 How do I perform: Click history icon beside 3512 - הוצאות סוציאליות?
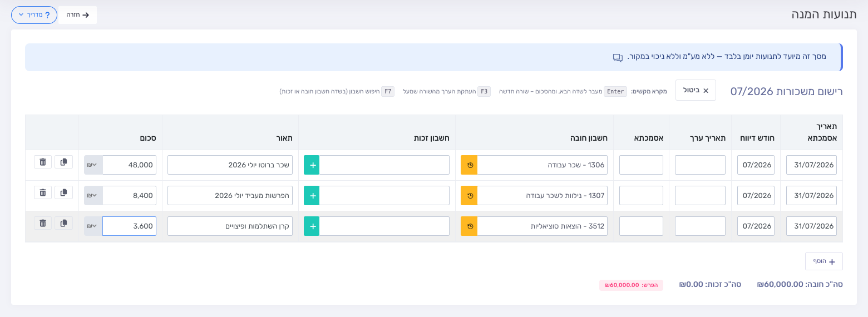pyautogui.click(x=469, y=226)
